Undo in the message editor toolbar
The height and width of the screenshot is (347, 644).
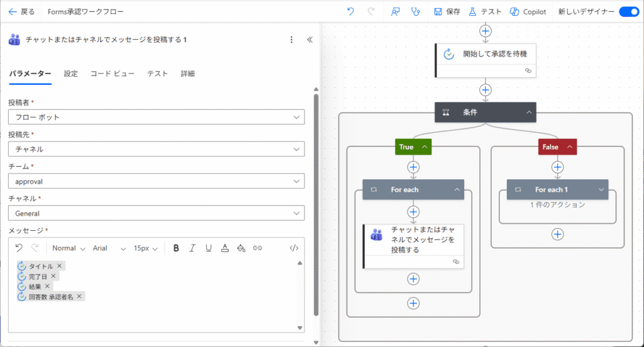pyautogui.click(x=19, y=248)
